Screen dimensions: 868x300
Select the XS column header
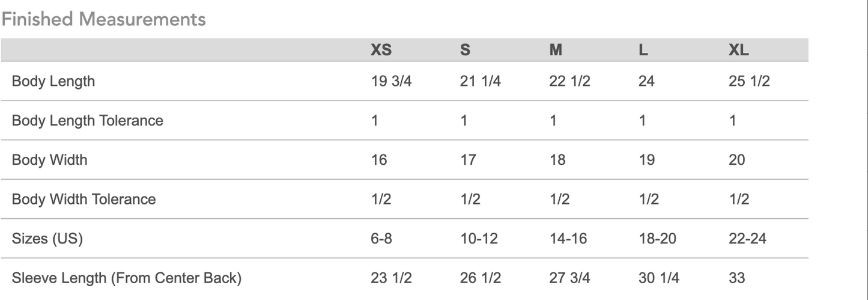click(x=381, y=51)
